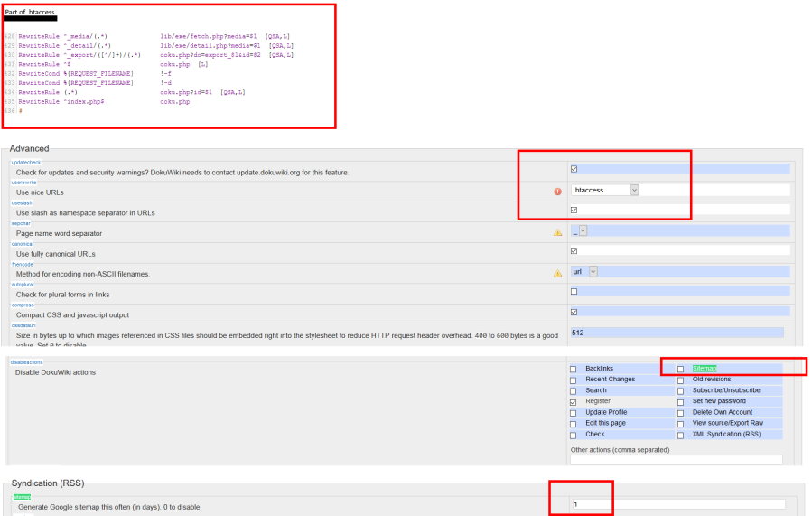Click the disableactions setting key link
812x516 pixels.
point(27,362)
